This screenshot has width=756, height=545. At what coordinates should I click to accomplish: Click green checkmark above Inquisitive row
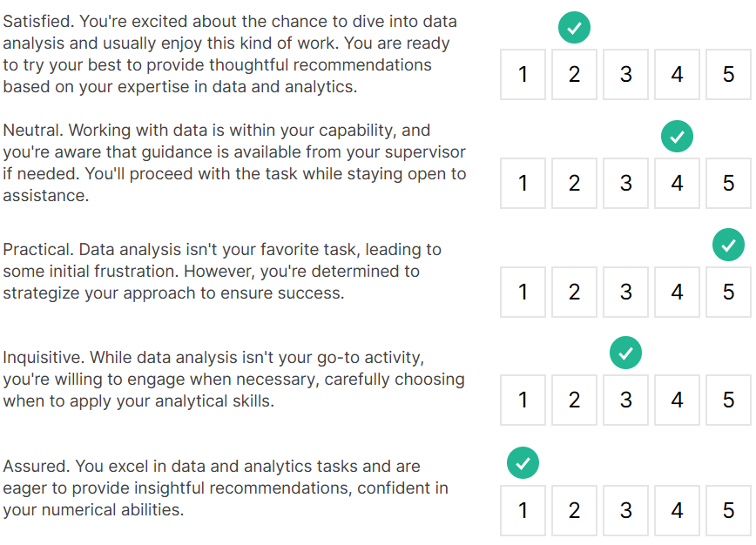pyautogui.click(x=625, y=353)
